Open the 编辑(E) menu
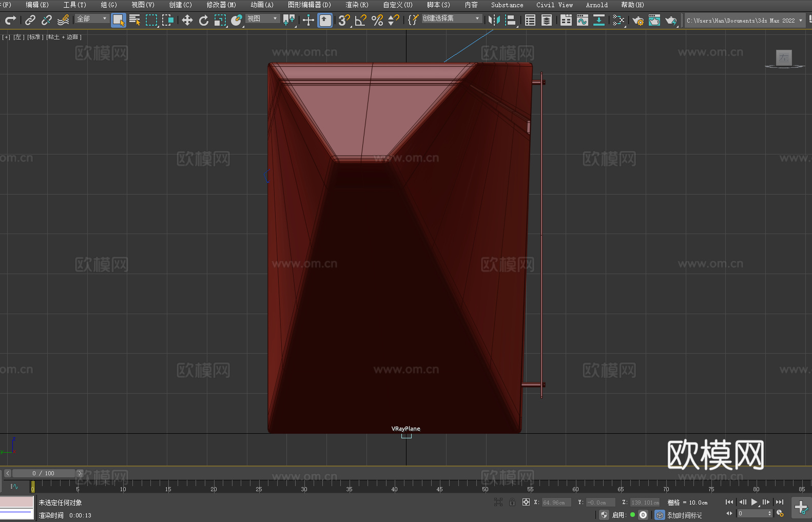The image size is (812, 522). point(37,5)
